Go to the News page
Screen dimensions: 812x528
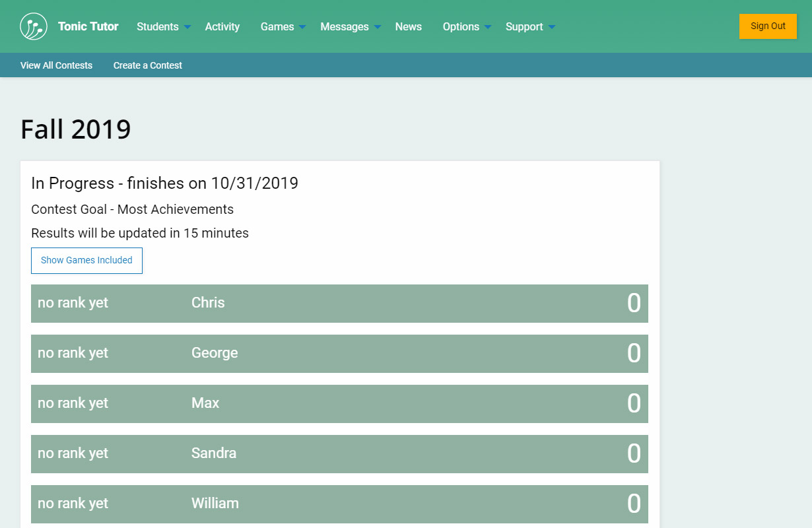pos(408,26)
